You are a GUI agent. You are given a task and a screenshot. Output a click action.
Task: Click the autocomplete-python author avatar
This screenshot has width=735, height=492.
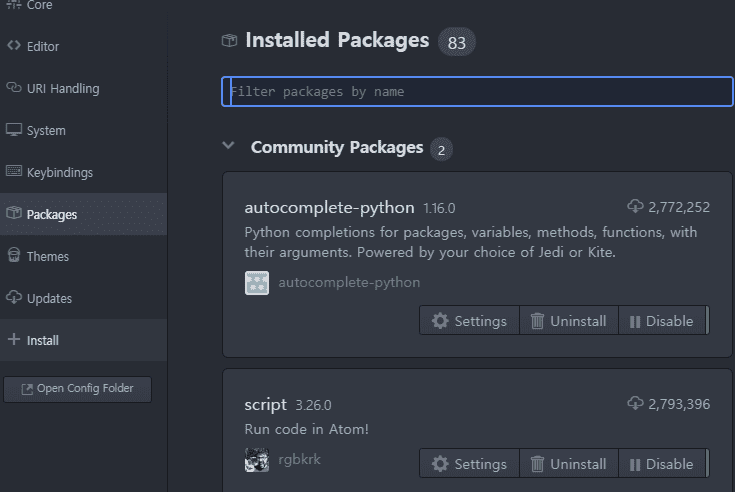click(x=257, y=283)
